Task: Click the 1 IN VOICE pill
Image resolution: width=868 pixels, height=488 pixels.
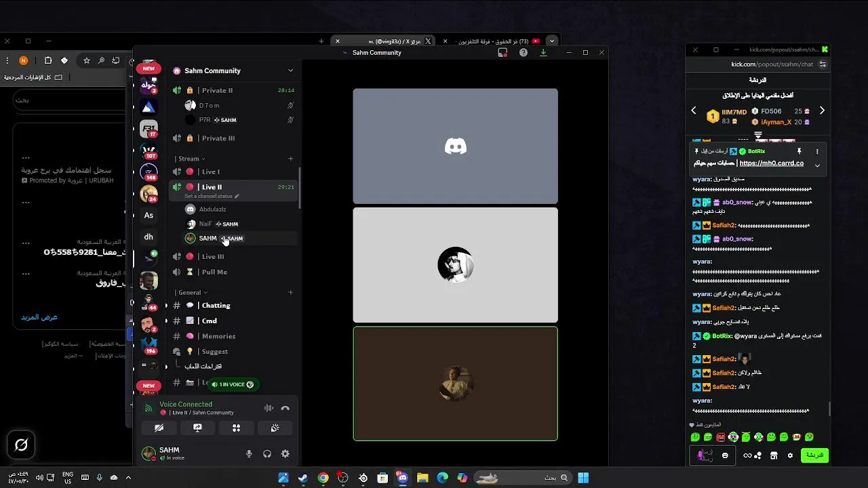Action: [x=233, y=384]
